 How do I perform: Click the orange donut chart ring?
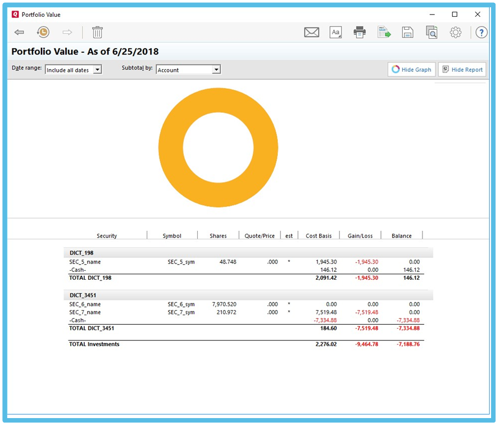171,147
